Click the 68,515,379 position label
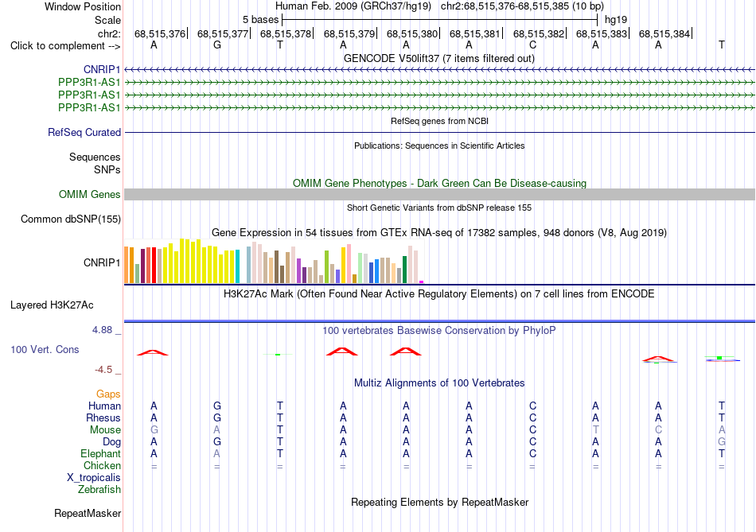The width and height of the screenshot is (756, 532). pos(349,33)
